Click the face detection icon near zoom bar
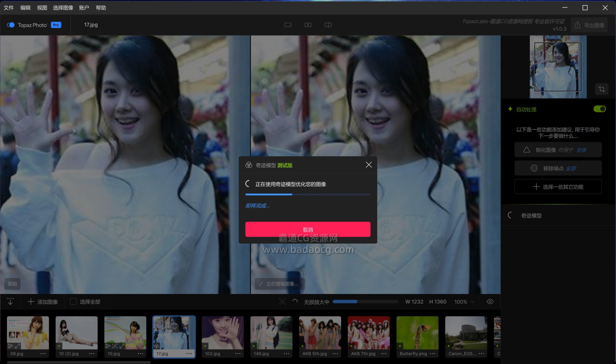 click(282, 301)
